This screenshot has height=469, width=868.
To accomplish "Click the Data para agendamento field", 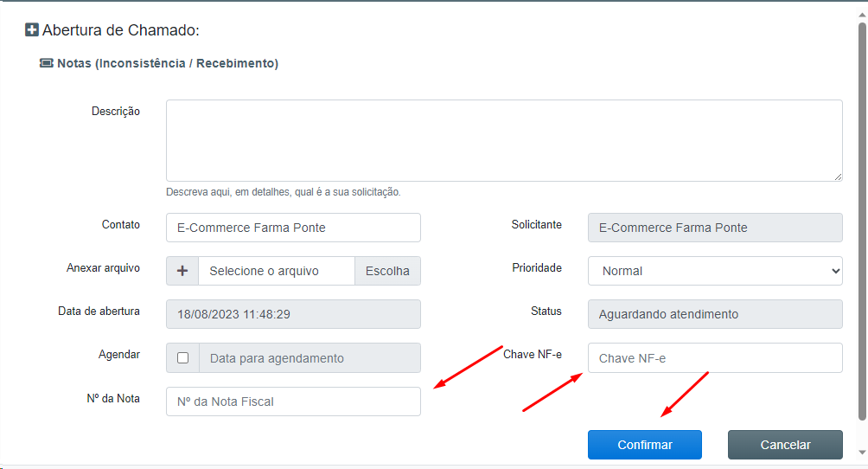I will point(310,358).
